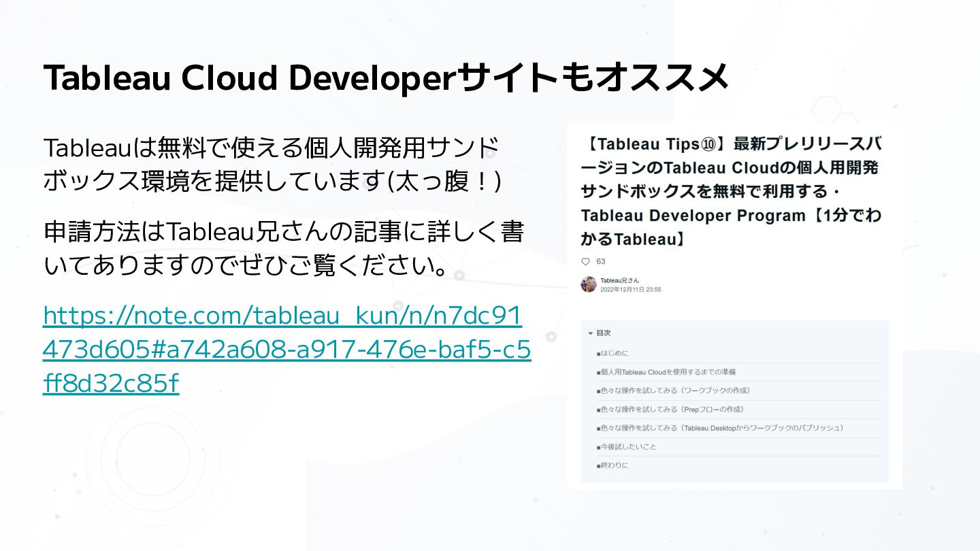
Task: Click the 【Tableau Tips⑩】 article headline
Action: click(x=731, y=192)
